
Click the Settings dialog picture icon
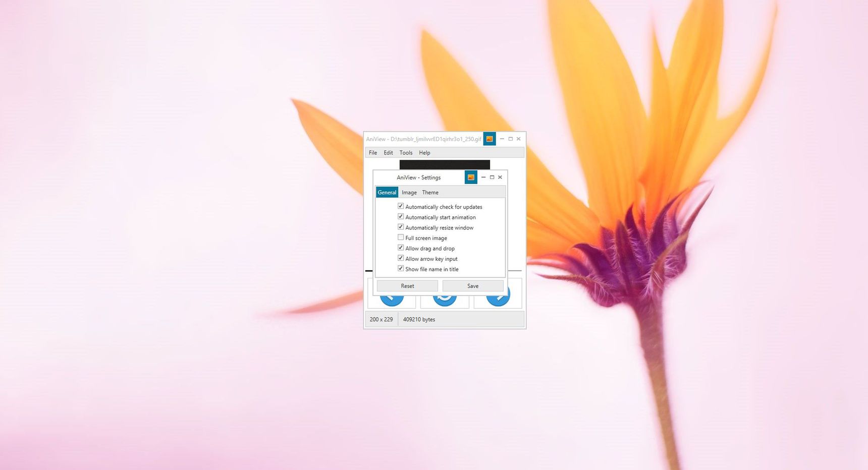pos(471,177)
